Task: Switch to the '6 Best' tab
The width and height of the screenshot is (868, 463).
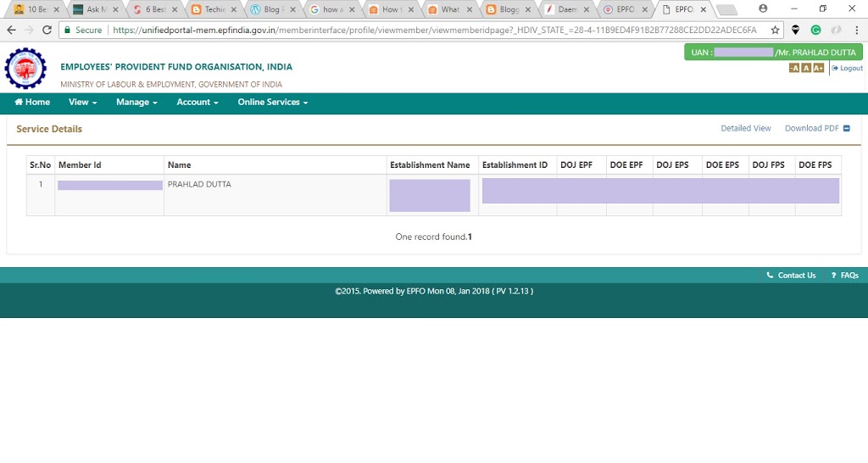Action: (156, 9)
